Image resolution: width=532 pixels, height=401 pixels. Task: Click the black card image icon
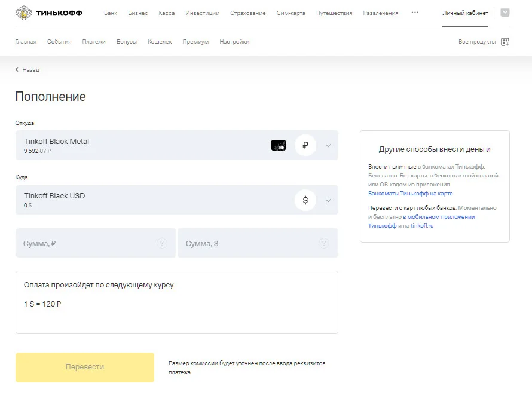point(279,145)
